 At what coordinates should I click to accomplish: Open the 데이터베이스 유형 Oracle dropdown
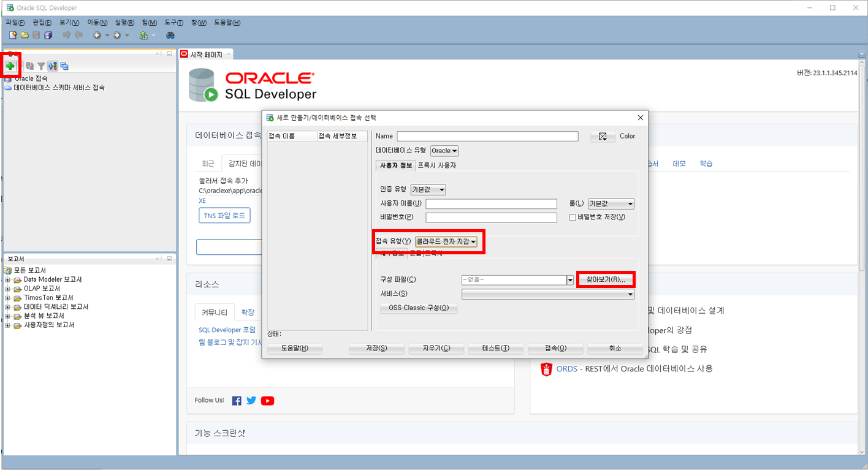coord(444,150)
